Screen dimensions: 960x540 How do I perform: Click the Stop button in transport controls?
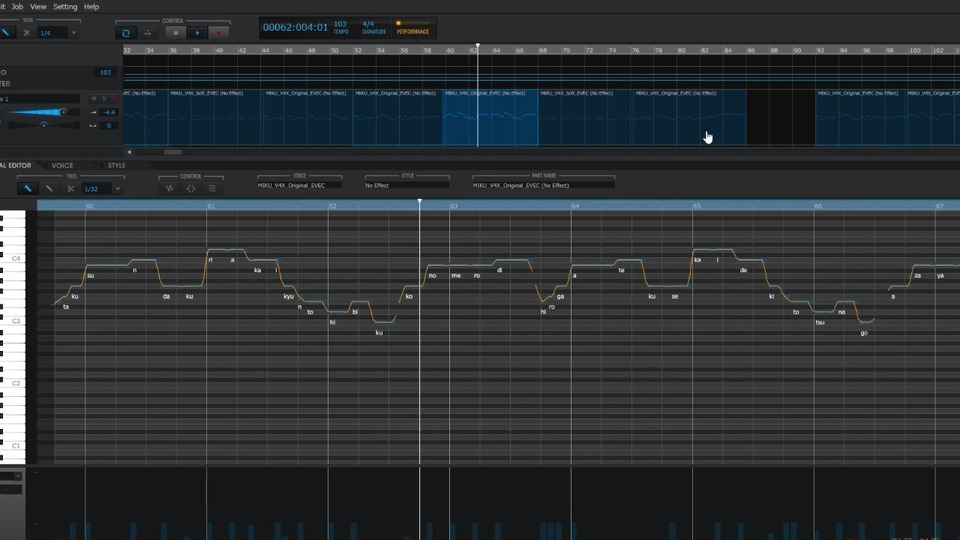pos(175,33)
